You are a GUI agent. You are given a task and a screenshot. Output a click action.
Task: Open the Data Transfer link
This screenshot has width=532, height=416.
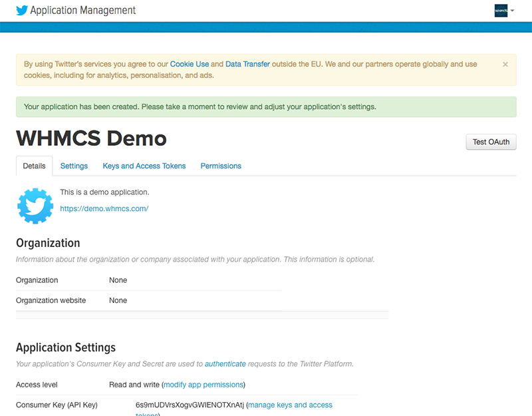point(247,64)
